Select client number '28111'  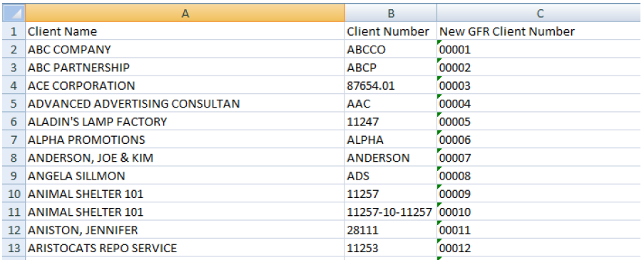point(391,229)
